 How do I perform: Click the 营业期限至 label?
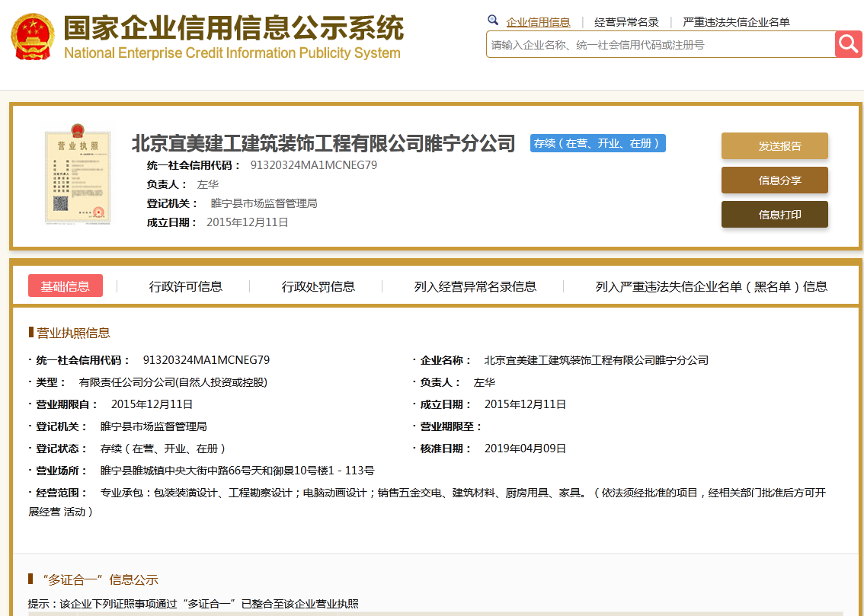tap(451, 426)
